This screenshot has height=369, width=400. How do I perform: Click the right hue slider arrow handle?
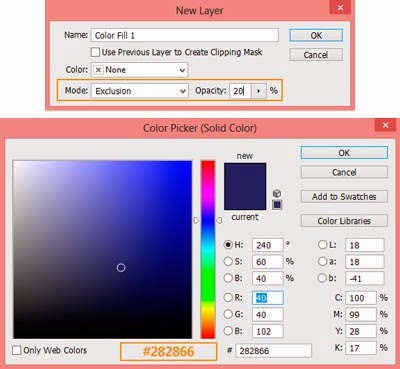click(x=219, y=220)
